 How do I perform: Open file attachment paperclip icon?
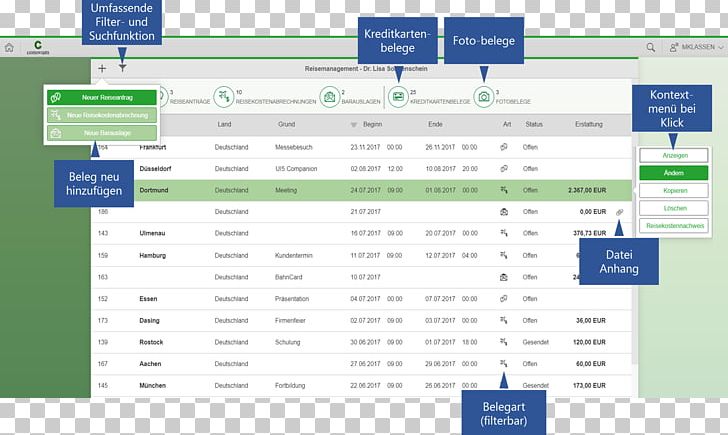coord(620,212)
